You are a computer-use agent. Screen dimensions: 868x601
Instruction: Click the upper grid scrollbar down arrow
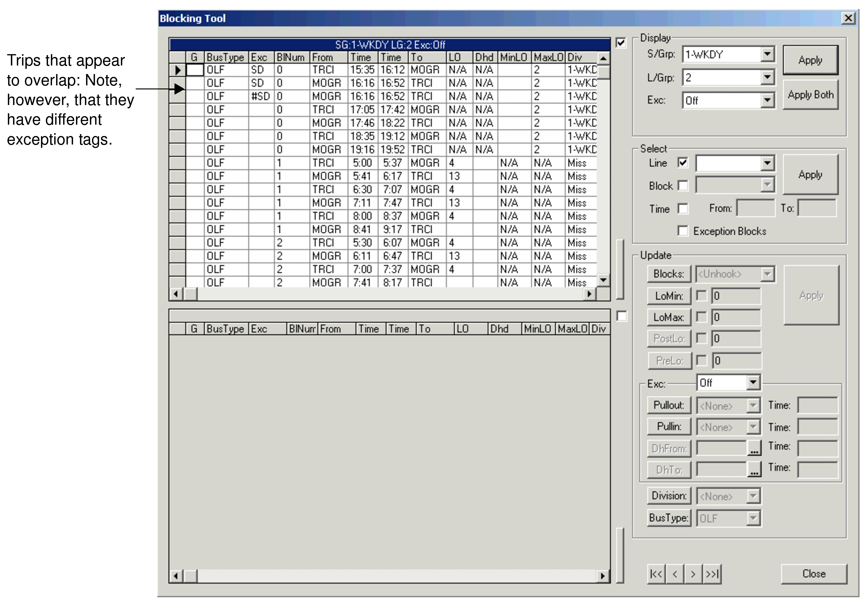click(603, 280)
